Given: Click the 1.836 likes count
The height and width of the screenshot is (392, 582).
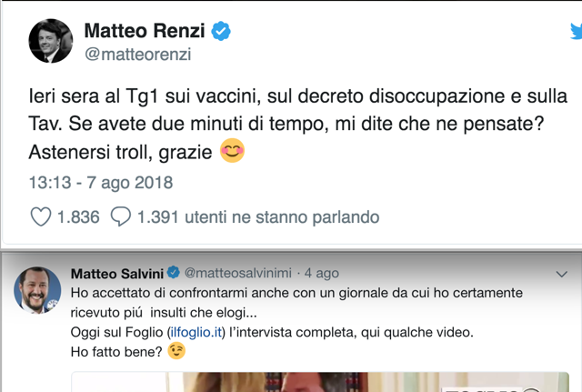Looking at the screenshot, I should pyautogui.click(x=77, y=217).
